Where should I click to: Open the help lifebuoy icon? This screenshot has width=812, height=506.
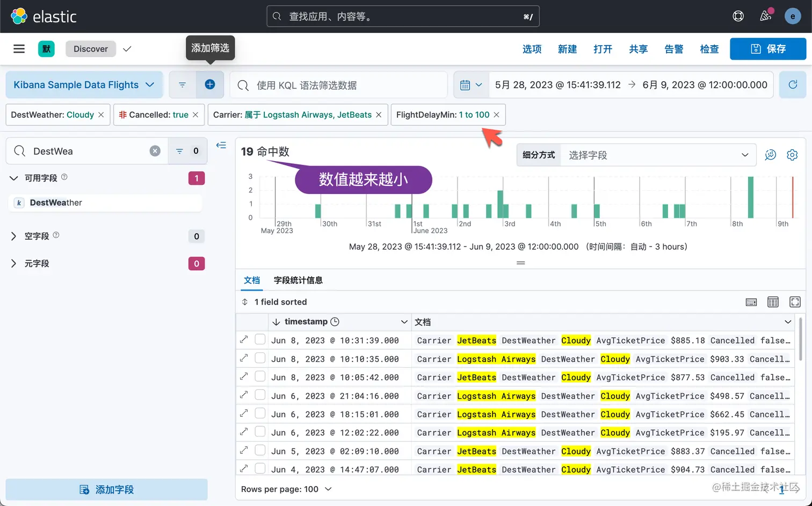(738, 16)
